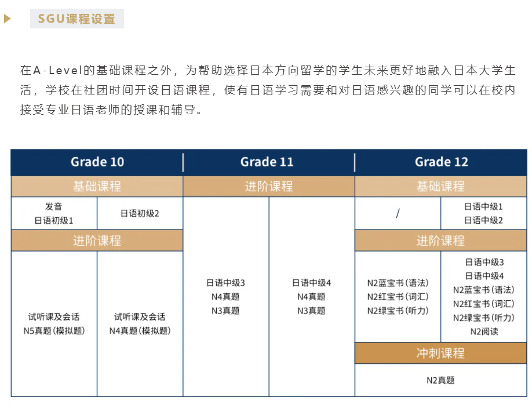Viewport: 532px width, 408px height.
Task: Click the 日语中级4 cell in Grade 11
Action: (x=311, y=283)
